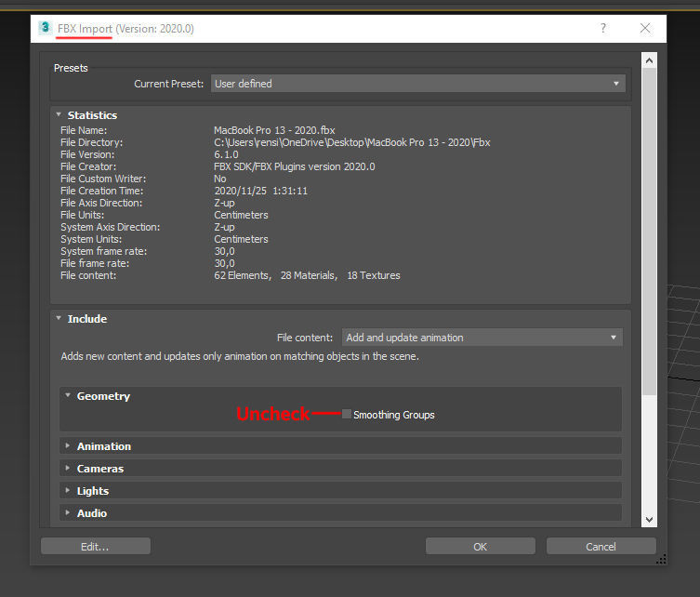Expand the Animation rollout
The width and height of the screenshot is (700, 597).
click(x=68, y=445)
